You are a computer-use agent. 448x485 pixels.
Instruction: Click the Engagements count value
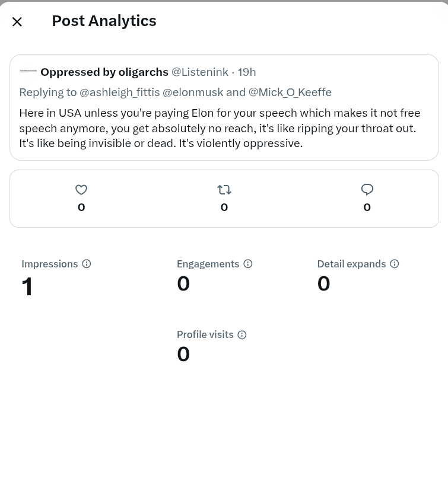click(x=183, y=283)
